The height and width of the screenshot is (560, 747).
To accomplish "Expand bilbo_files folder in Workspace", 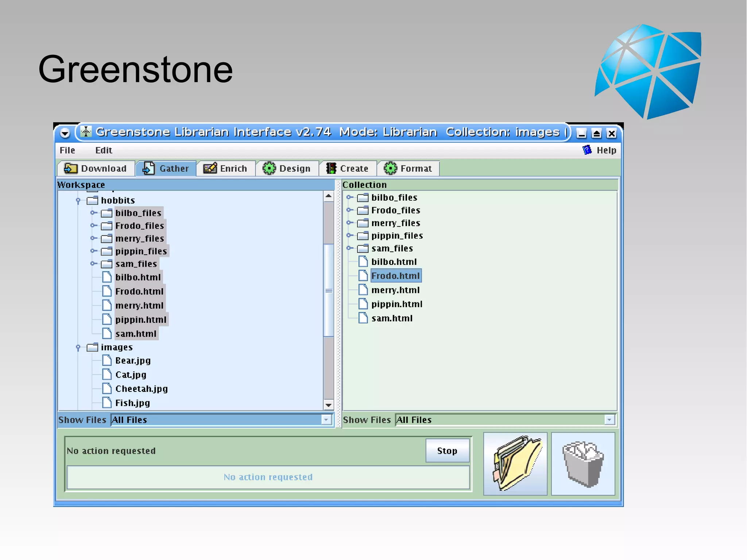I will pyautogui.click(x=93, y=213).
